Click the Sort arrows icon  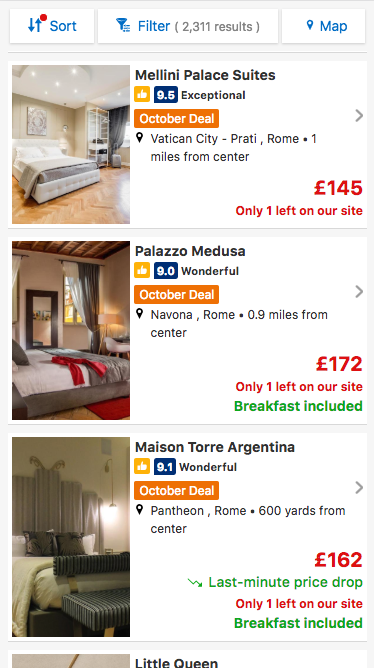click(35, 25)
